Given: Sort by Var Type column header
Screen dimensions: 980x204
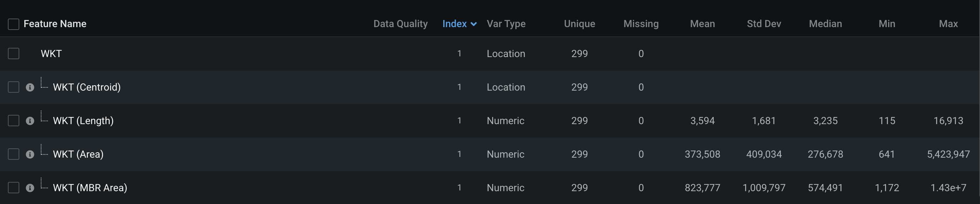Looking at the screenshot, I should tap(506, 24).
